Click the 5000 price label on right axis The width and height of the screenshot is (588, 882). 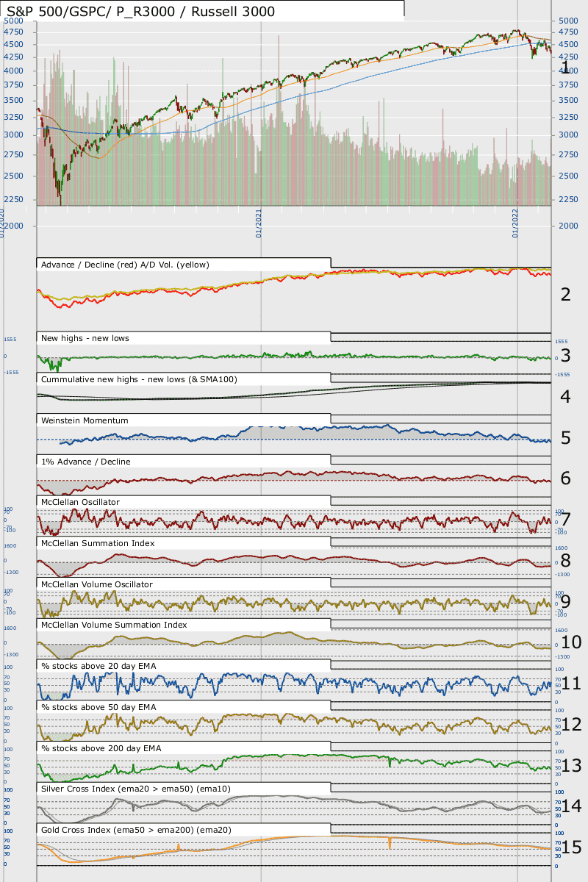[568, 21]
